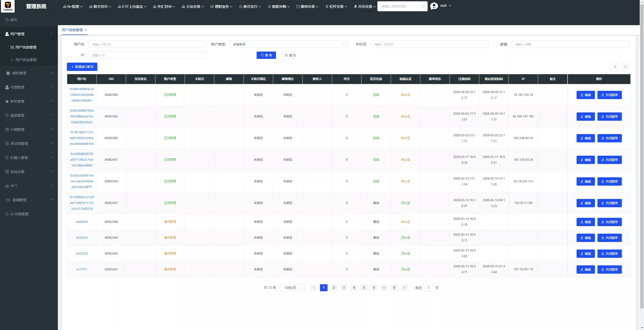
Task: Open the 杠杆交易 top menu
Action: coord(336,7)
